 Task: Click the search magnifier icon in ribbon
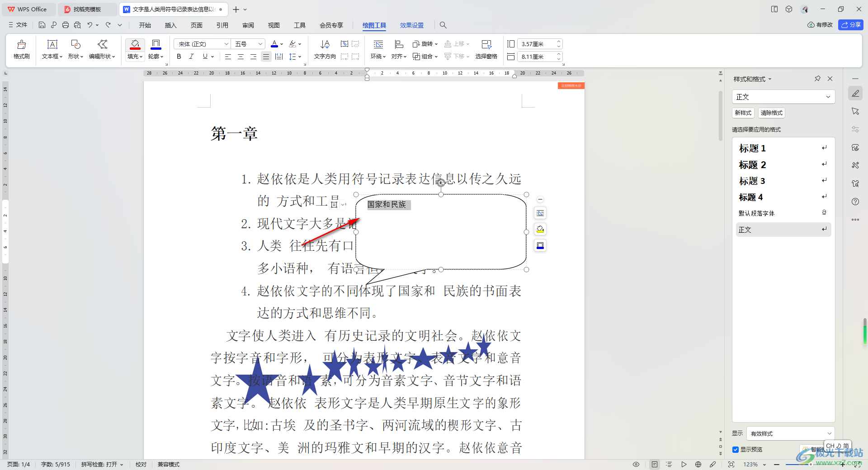(x=443, y=25)
